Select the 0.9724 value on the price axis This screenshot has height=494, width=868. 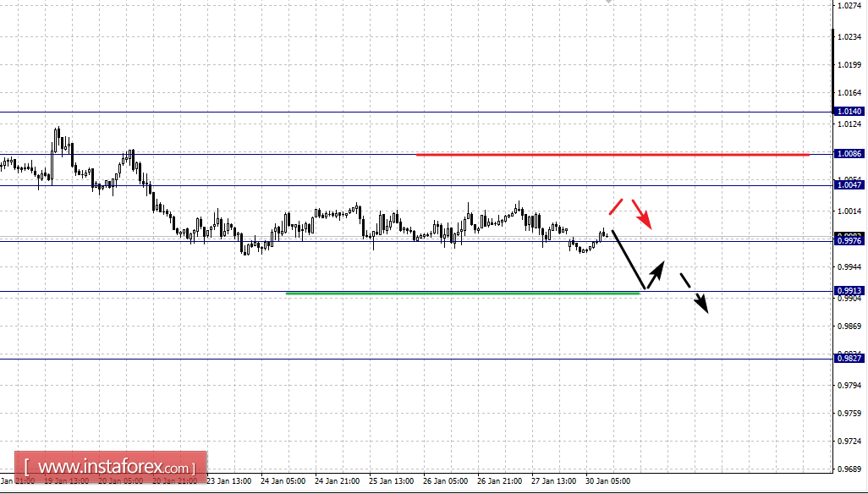[x=849, y=442]
